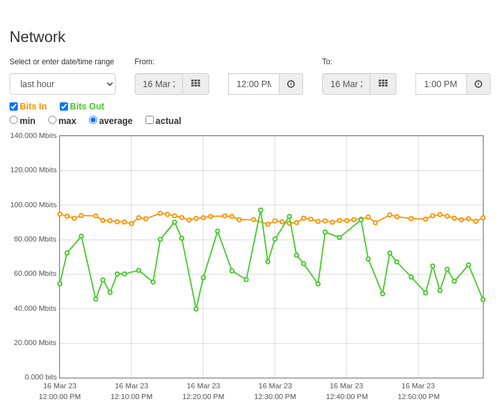Click the 'Network' heading
Screen dimensions: 500x403
(x=38, y=37)
